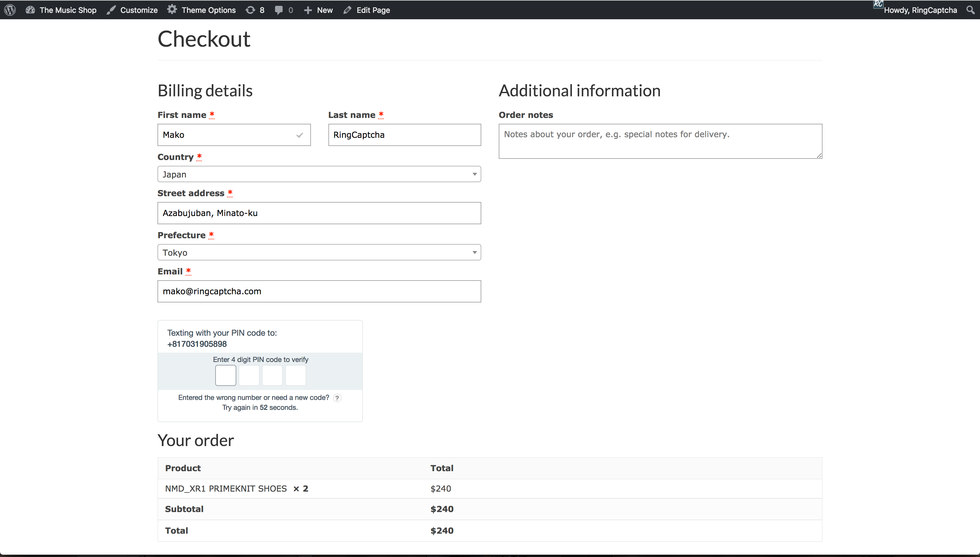Click the Street address field
This screenshot has height=557, width=980.
pyautogui.click(x=319, y=213)
